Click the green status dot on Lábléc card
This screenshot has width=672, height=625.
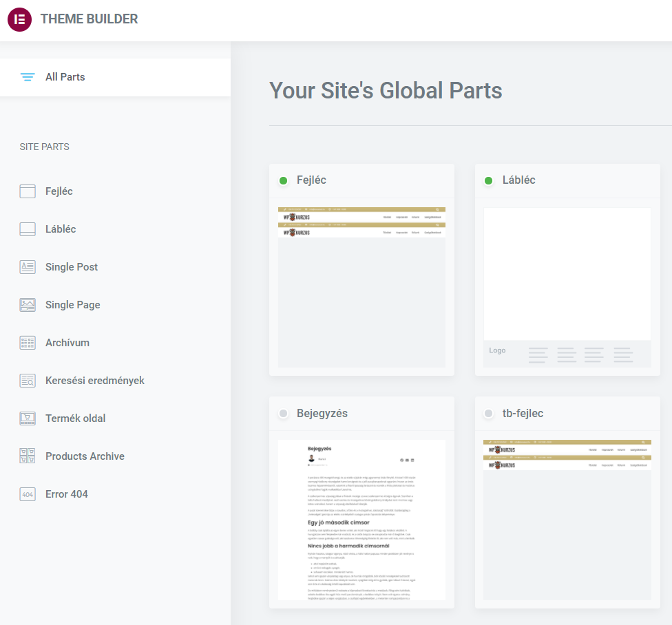[x=489, y=180]
